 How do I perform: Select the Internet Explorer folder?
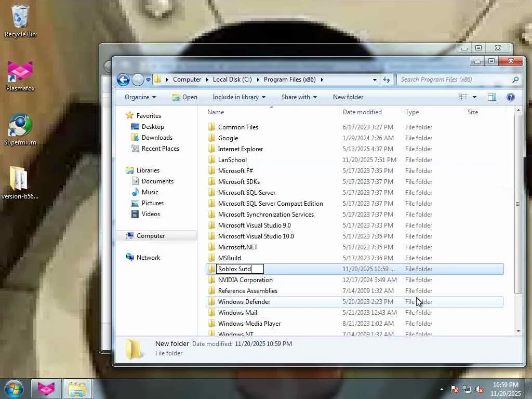click(x=240, y=149)
